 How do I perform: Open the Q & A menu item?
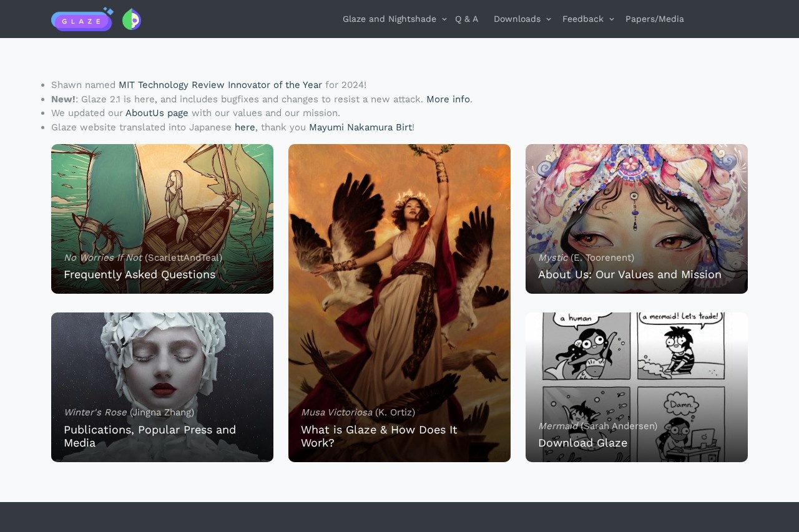point(466,19)
